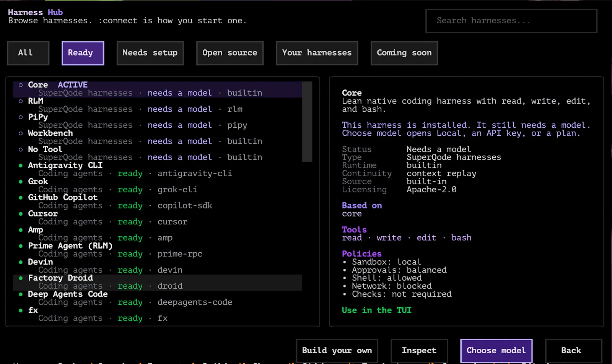Click the Build your own button
Screen dimensions: 612x364
337,351
